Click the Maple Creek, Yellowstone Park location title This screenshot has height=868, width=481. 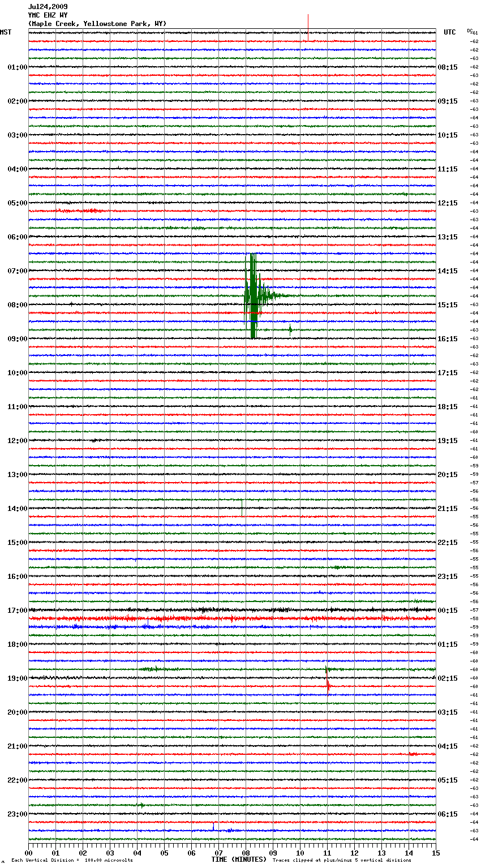point(97,24)
